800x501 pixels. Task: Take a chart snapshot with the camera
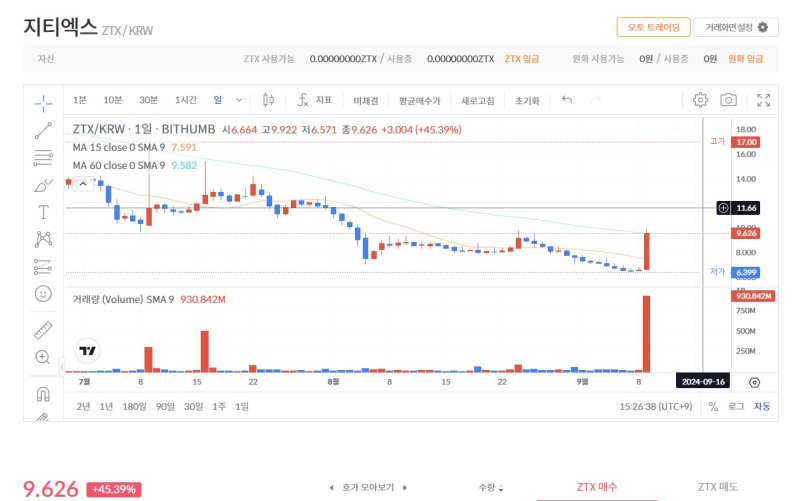pyautogui.click(x=728, y=100)
